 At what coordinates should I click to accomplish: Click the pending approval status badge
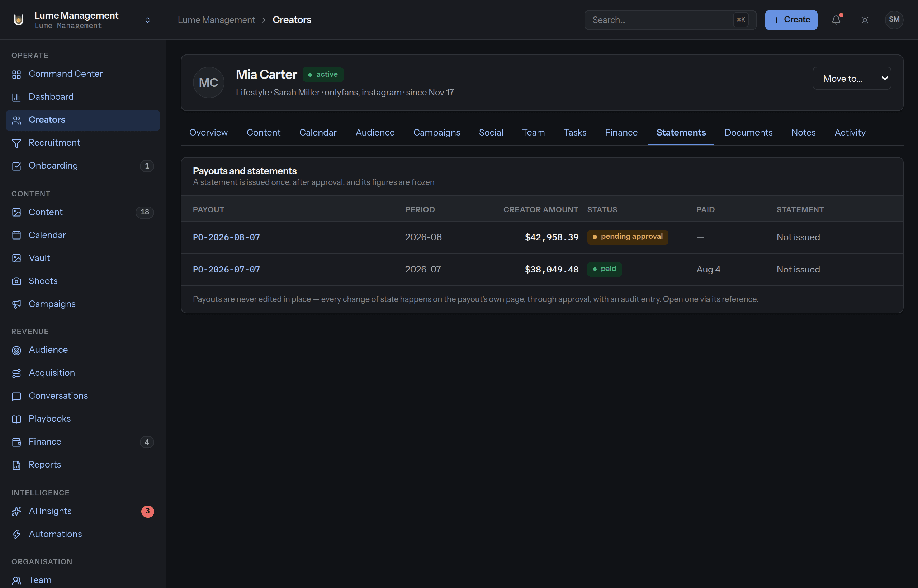tap(628, 237)
